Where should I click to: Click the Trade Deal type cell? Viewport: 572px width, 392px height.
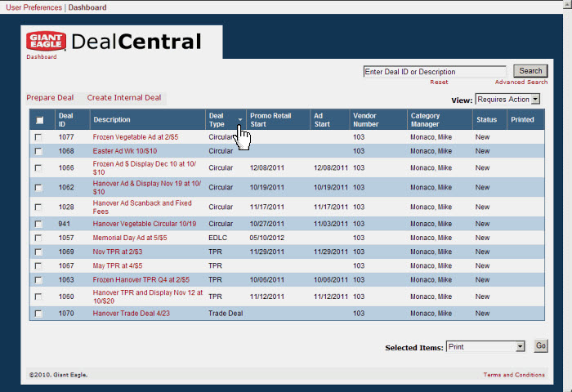point(226,314)
